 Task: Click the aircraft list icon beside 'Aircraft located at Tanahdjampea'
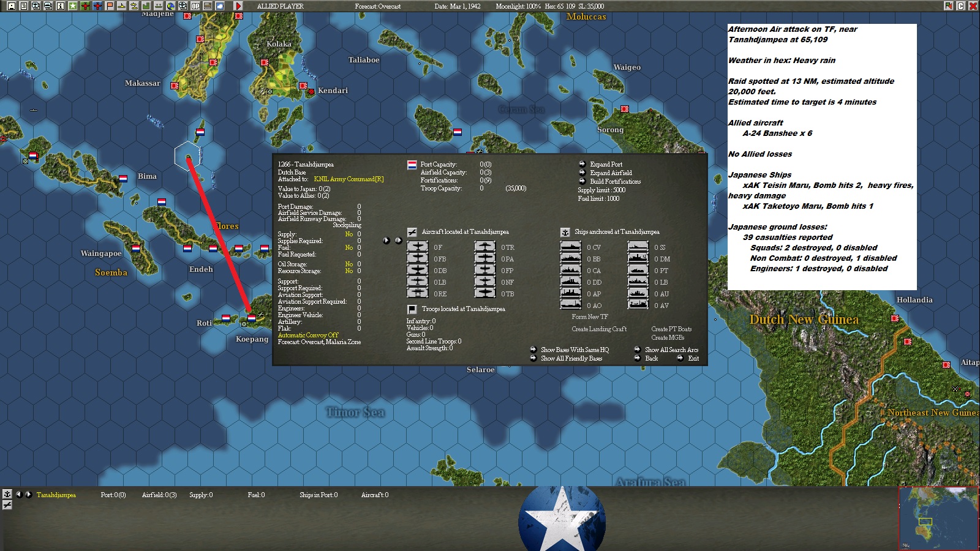(412, 232)
